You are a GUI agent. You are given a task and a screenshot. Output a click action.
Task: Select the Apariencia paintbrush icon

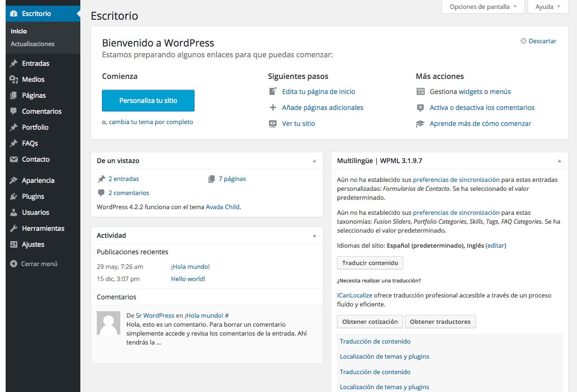click(x=14, y=180)
